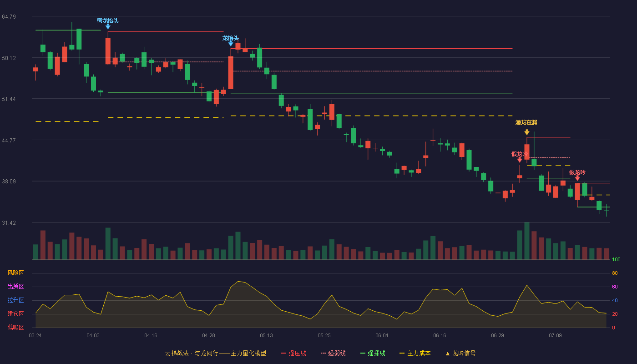
Task: Click the latest red 假龙吟 arrow marker
Action: point(577,178)
